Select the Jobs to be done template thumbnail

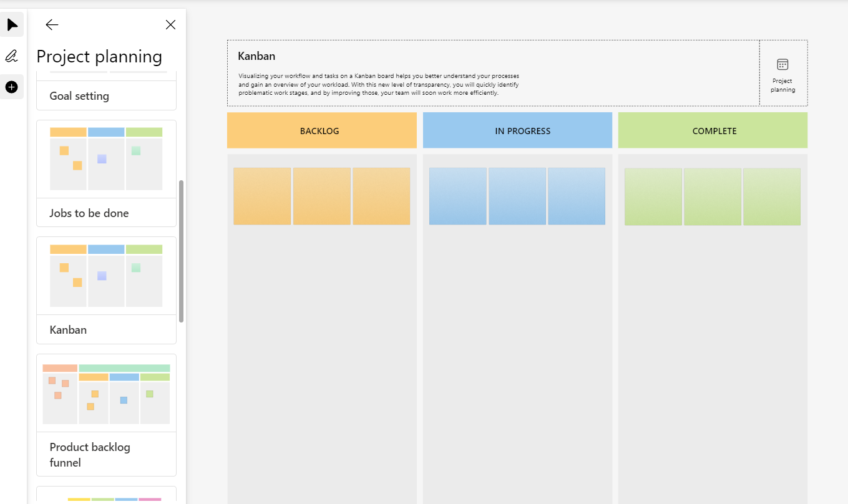click(106, 159)
